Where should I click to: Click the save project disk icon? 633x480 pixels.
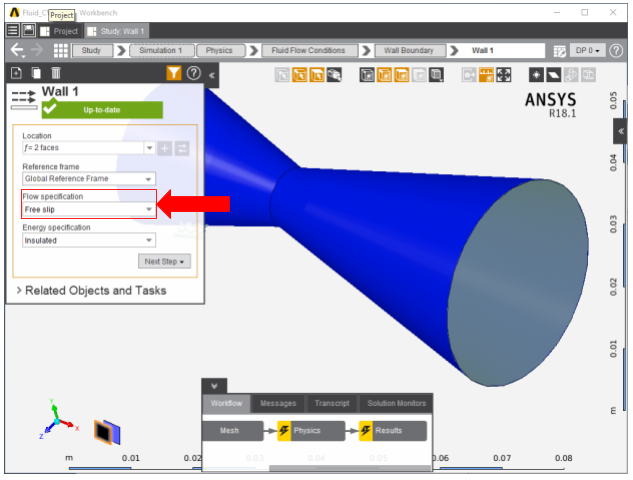click(x=28, y=30)
